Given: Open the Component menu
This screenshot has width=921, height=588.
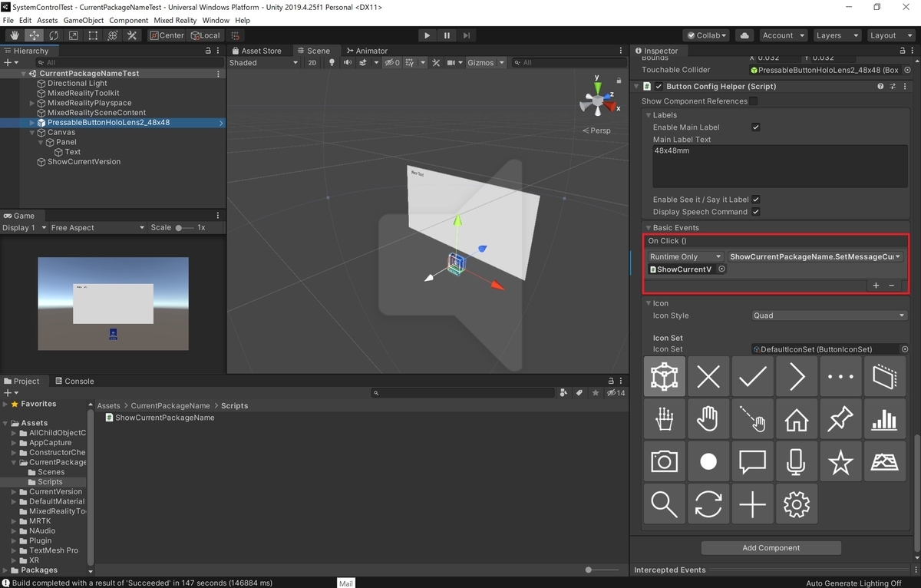Looking at the screenshot, I should 128,20.
